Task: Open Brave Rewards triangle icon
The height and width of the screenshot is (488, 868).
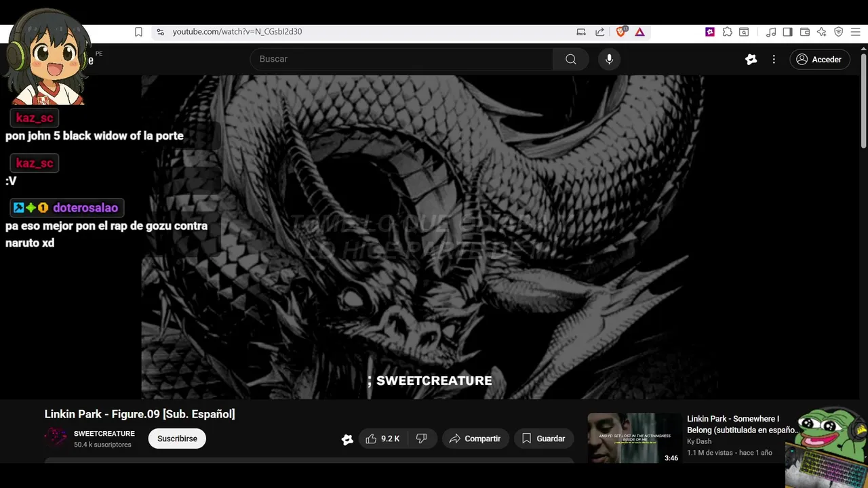Action: [x=639, y=32]
